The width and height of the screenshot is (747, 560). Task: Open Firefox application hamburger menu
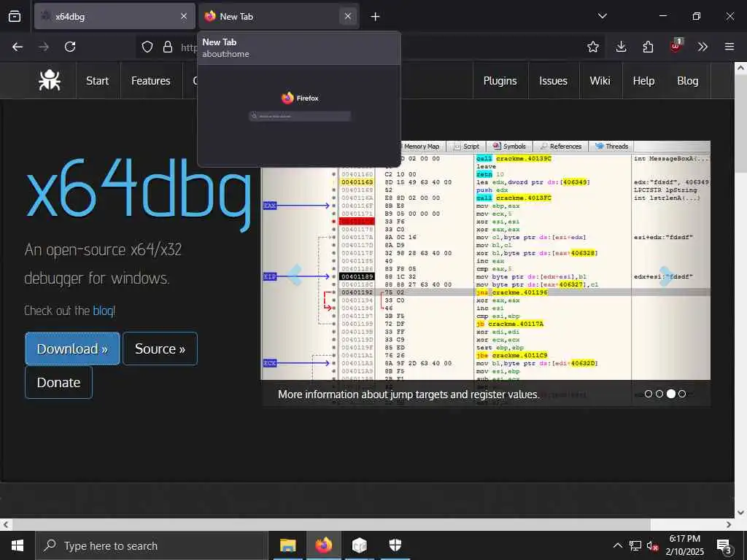click(x=729, y=47)
